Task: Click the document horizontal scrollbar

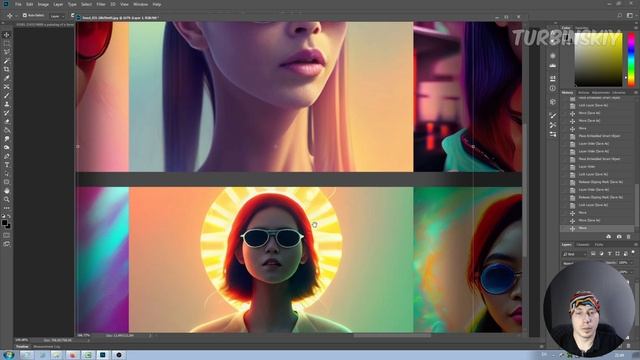Action: 392,336
